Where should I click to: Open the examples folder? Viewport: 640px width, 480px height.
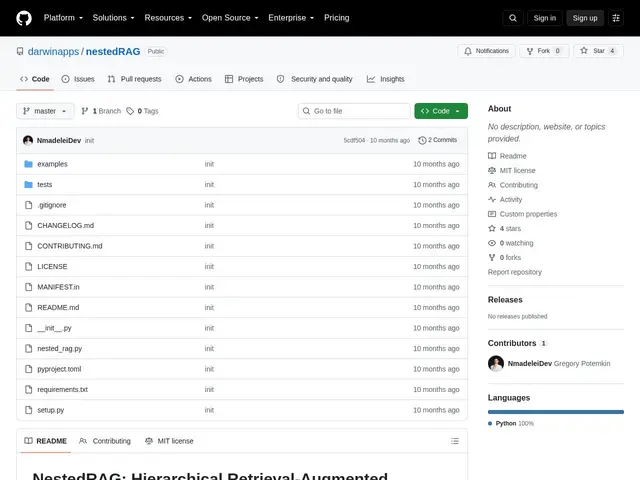[x=52, y=164]
